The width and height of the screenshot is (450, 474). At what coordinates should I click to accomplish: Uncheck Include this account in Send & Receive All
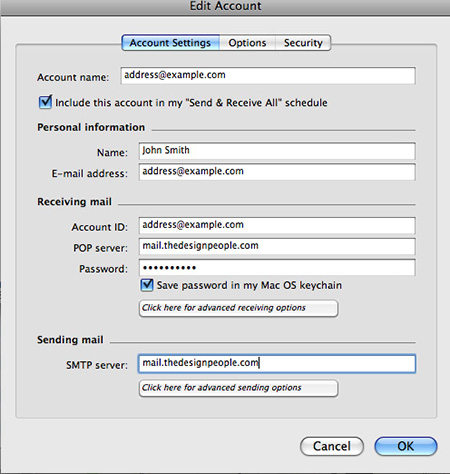[45, 102]
